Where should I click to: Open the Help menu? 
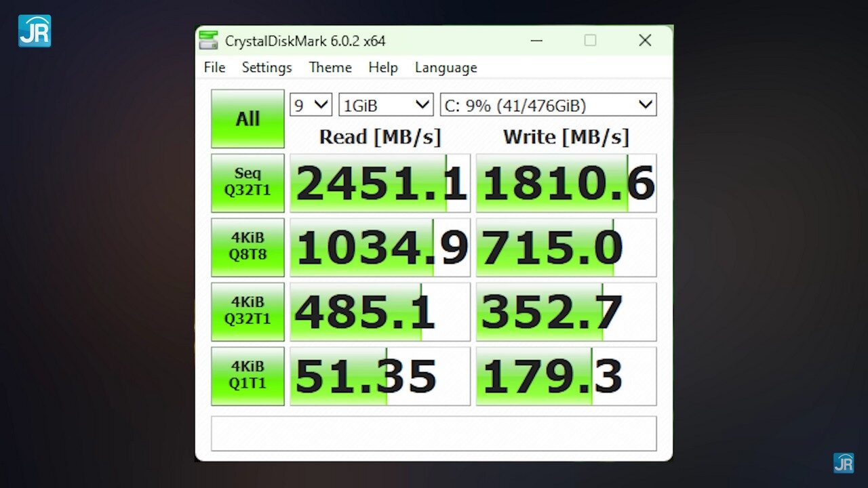click(383, 68)
